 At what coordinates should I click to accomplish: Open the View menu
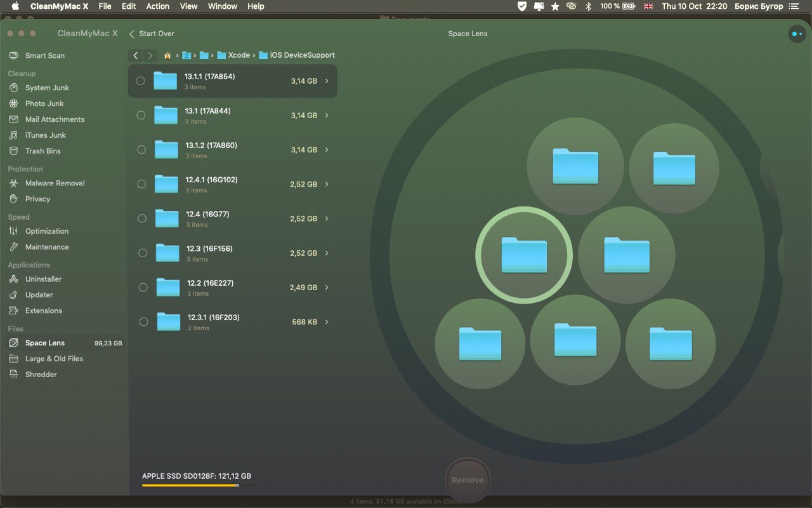point(188,6)
